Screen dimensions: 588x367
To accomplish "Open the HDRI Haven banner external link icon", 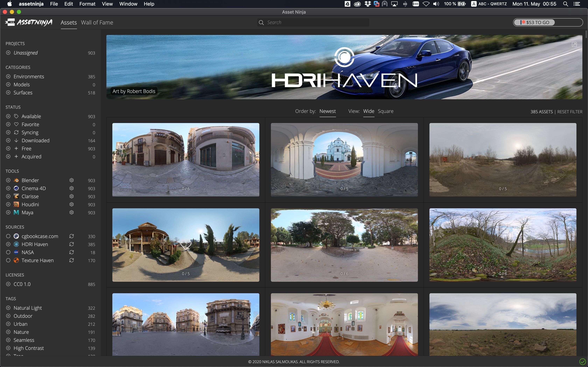I will [574, 44].
